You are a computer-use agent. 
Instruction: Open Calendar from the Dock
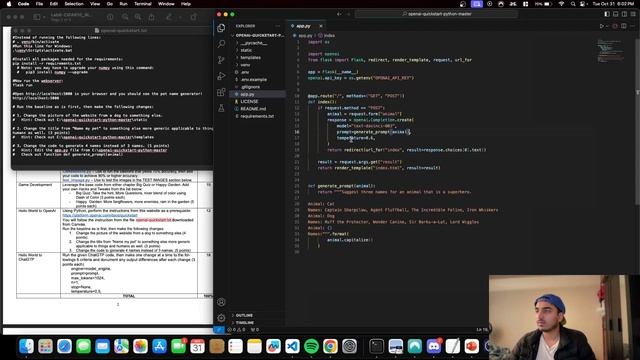tap(198, 347)
